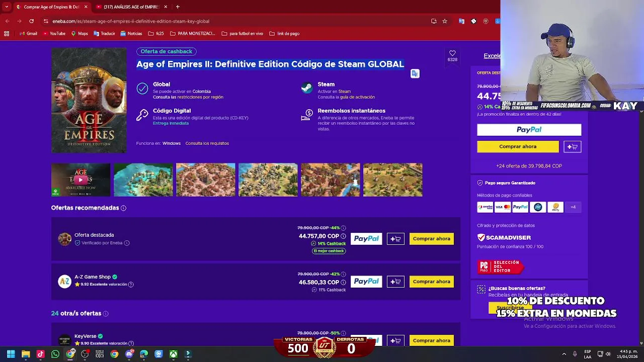Open the A-Z Game Shop seller page

click(93, 277)
